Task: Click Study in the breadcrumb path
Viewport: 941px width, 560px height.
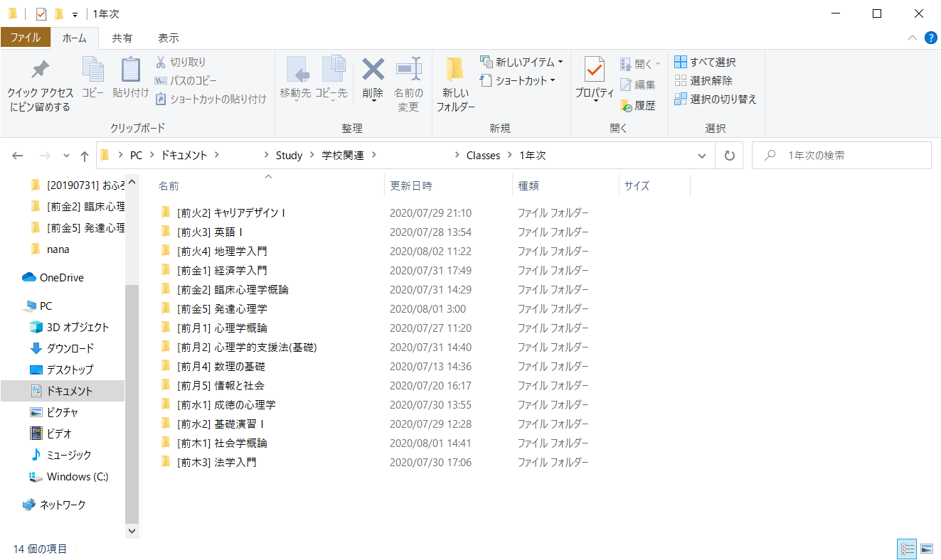Action: point(289,156)
